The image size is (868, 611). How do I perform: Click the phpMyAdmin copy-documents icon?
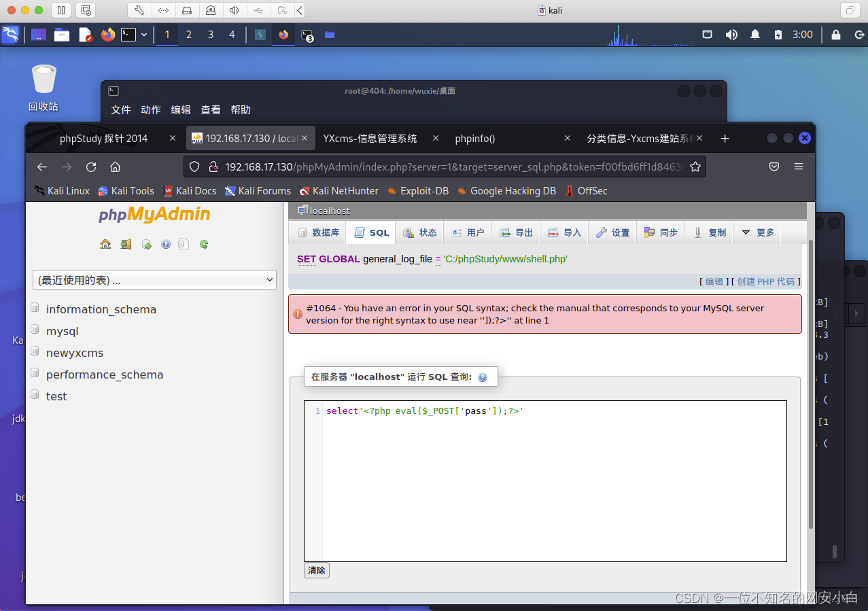(x=184, y=244)
